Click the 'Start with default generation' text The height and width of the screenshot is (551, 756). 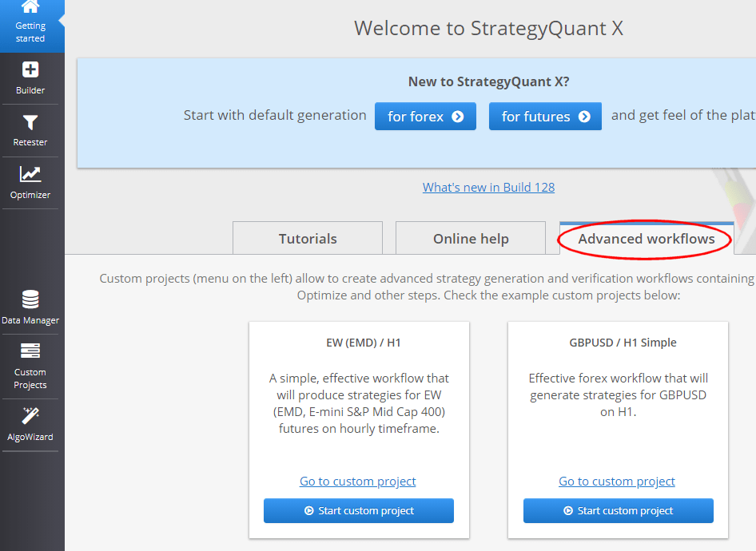[275, 116]
